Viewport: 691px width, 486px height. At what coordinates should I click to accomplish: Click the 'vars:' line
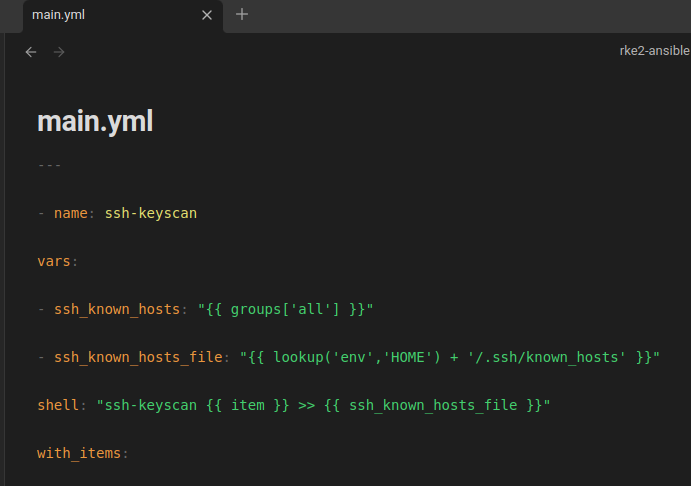tap(57, 261)
